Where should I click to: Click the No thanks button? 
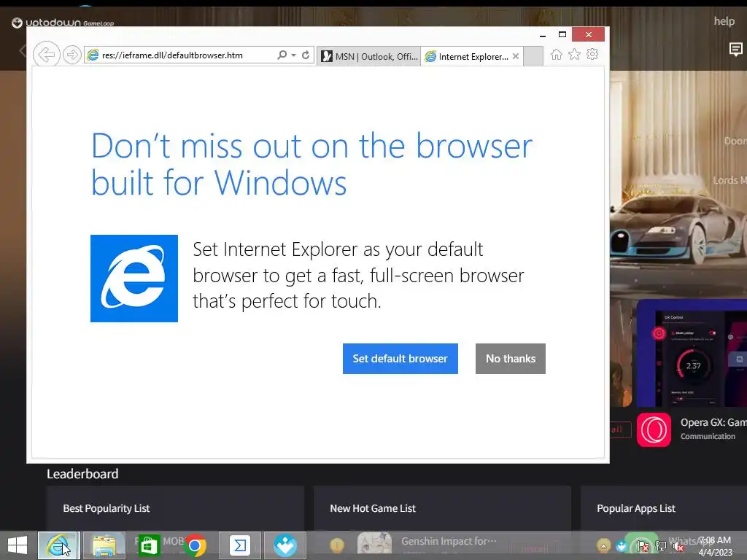click(x=510, y=359)
